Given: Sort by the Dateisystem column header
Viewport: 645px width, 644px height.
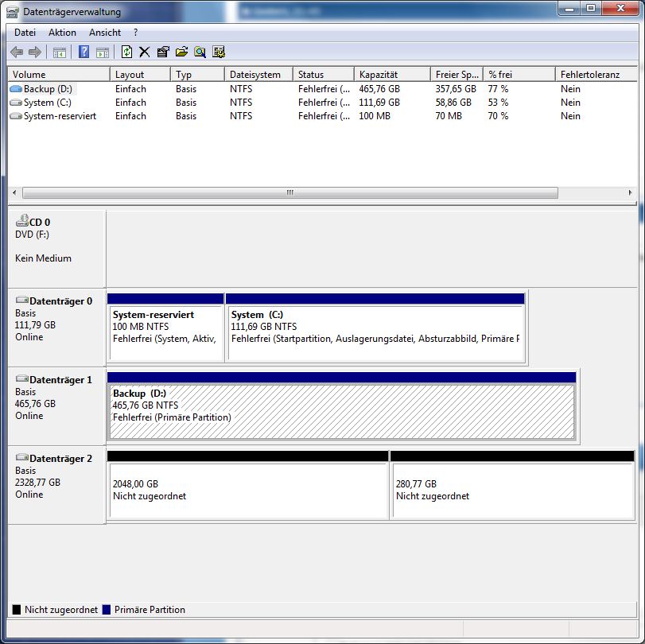Looking at the screenshot, I should [x=258, y=75].
